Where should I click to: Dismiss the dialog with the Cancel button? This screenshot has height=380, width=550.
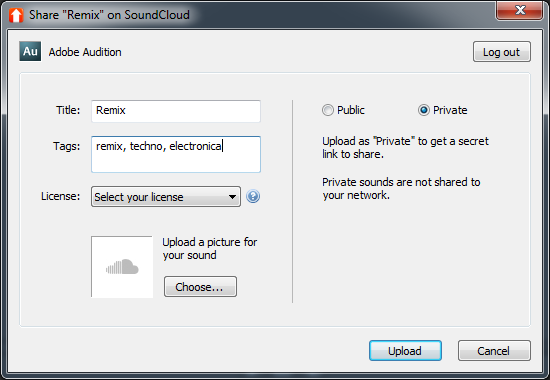tap(494, 351)
